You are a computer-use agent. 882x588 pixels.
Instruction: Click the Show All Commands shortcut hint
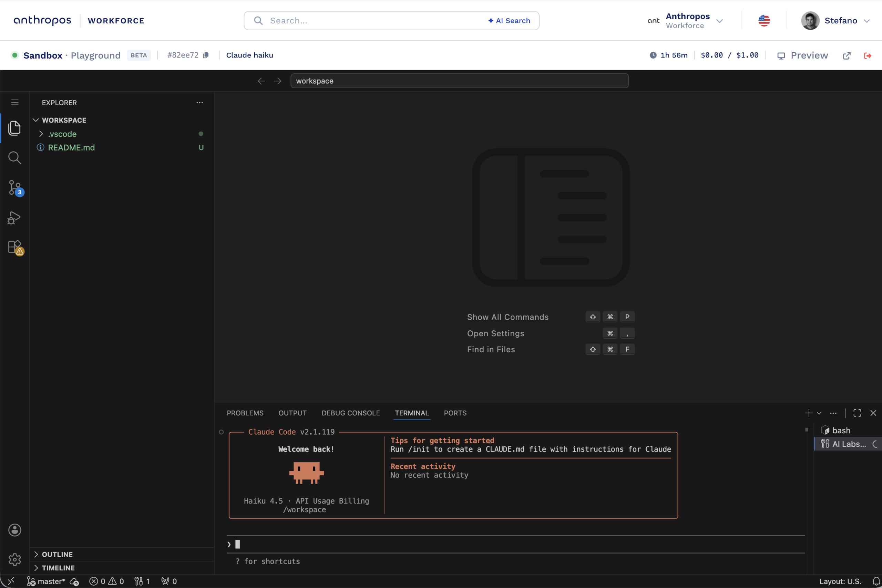pos(551,317)
